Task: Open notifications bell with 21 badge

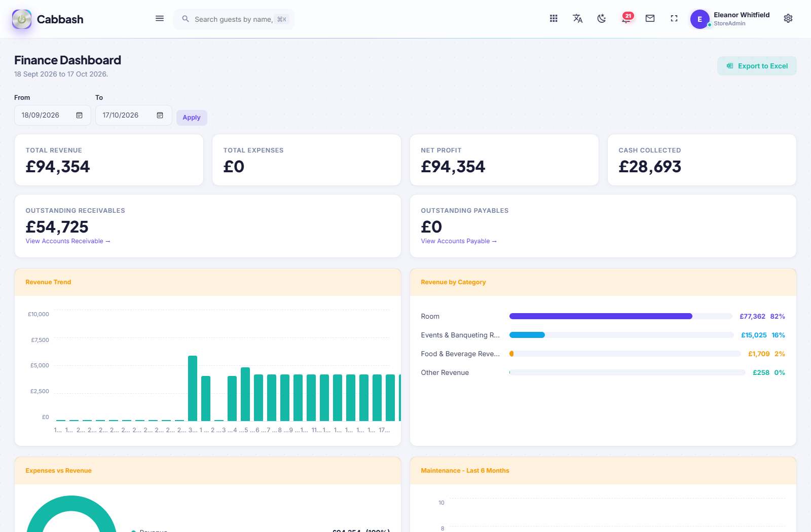Action: (627, 18)
